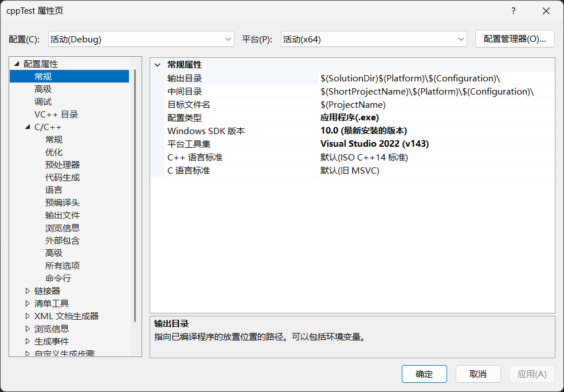This screenshot has width=564, height=392.
Task: Collapse the C/C++ tree node
Action: 28,127
